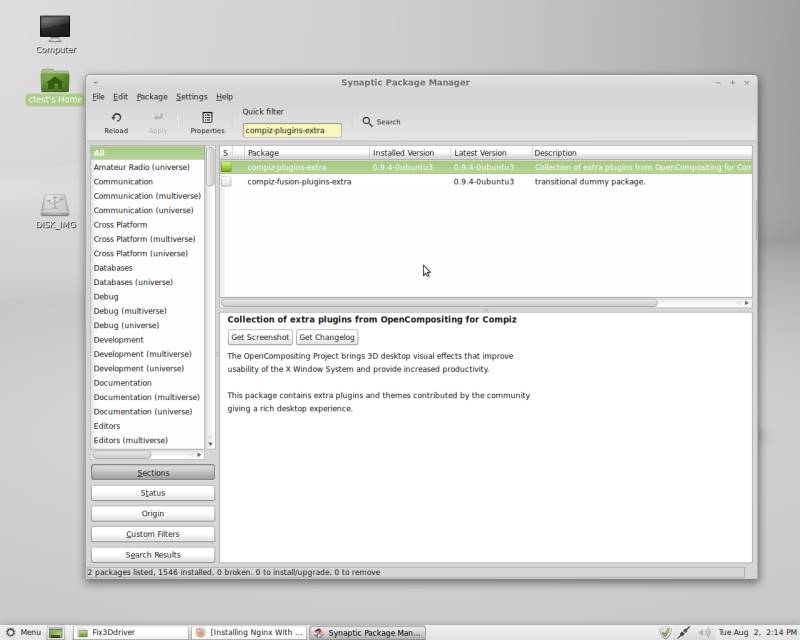Click Synaptic Package Manager taskbar button
The height and width of the screenshot is (640, 800).
367,632
